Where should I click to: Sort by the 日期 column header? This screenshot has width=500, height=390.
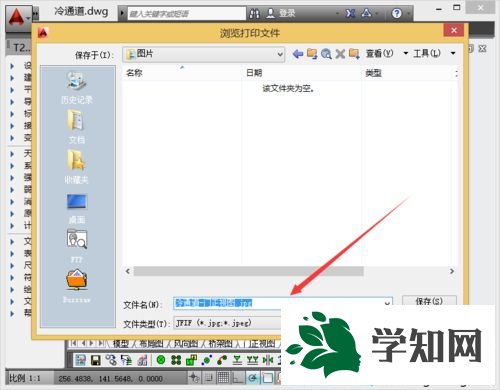302,73
